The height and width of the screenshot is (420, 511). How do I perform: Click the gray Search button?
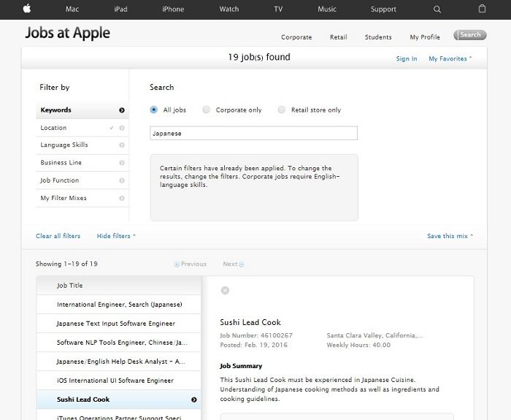[x=470, y=35]
